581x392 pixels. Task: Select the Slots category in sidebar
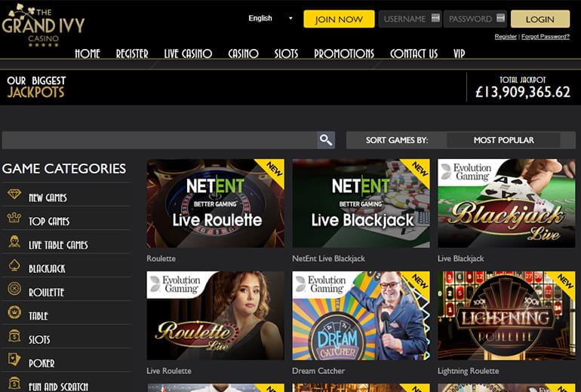39,340
